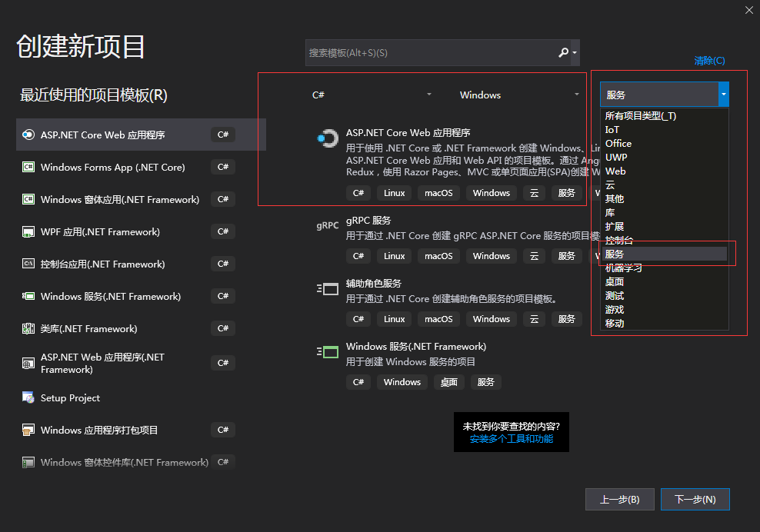
Task: Select 库 project type
Action: [x=664, y=213]
